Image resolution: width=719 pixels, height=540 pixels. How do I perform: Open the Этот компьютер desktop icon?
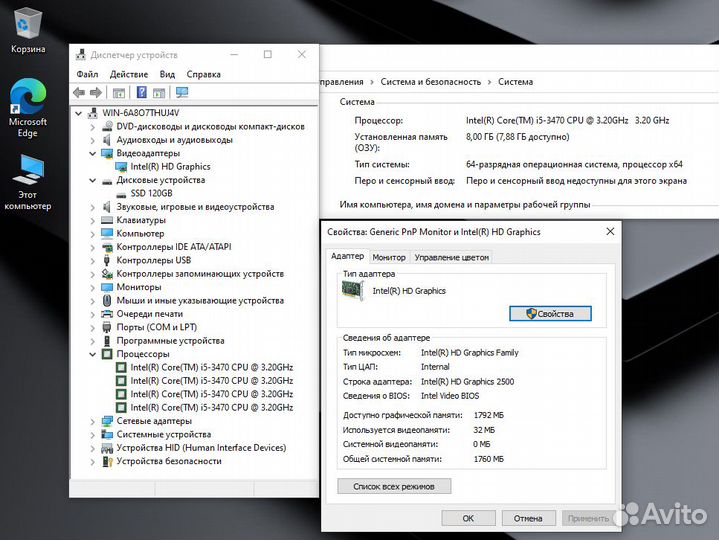click(28, 182)
